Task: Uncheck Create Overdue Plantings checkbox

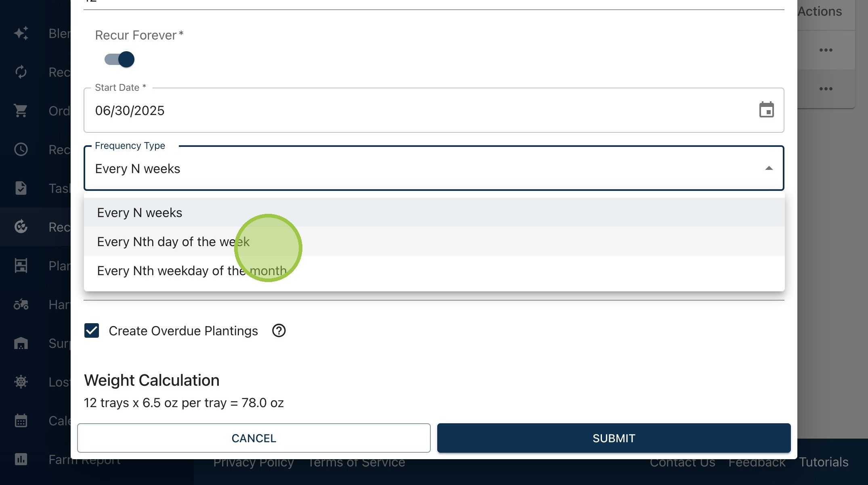Action: 92,331
